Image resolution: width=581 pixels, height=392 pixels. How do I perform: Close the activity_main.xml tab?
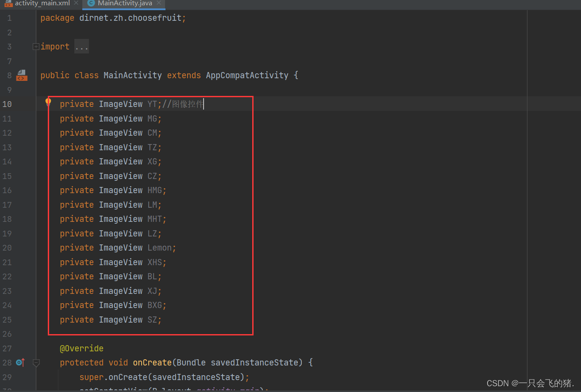point(76,4)
